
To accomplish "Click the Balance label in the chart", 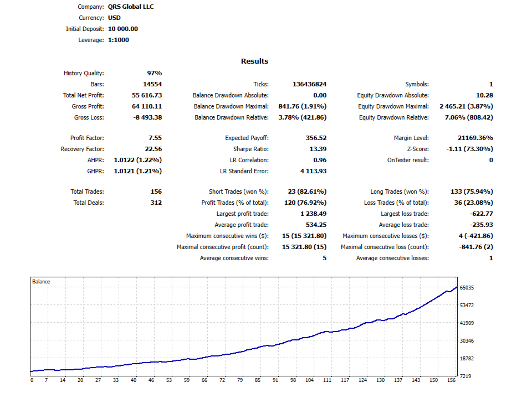I will pyautogui.click(x=40, y=282).
